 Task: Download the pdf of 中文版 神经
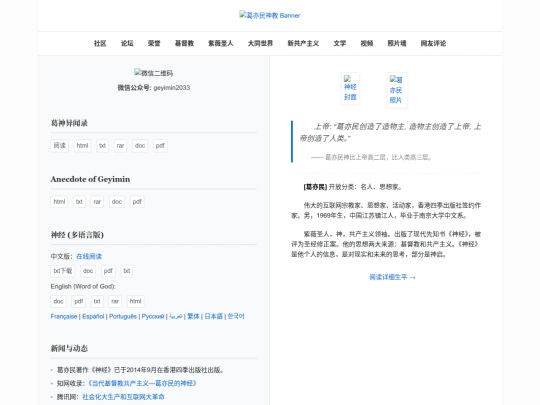click(108, 271)
